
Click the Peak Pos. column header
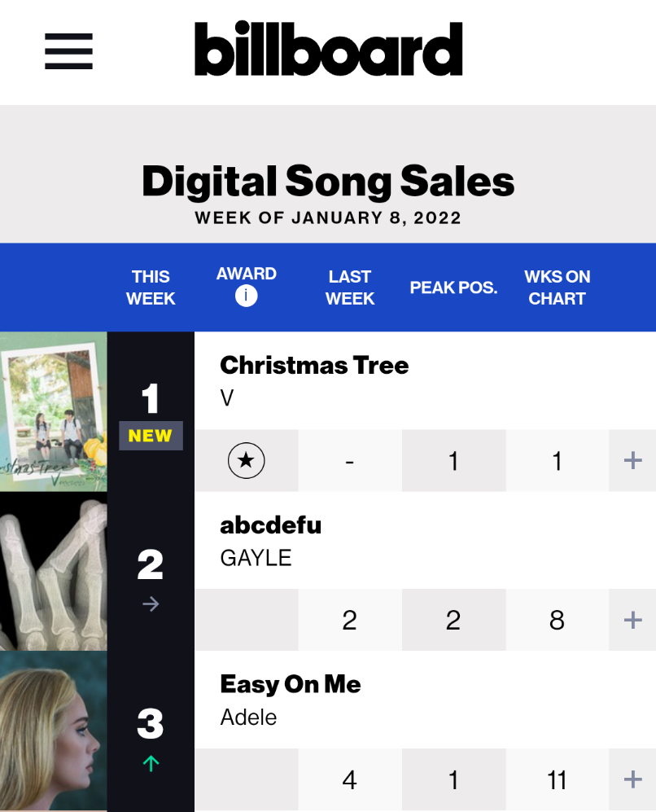point(453,287)
